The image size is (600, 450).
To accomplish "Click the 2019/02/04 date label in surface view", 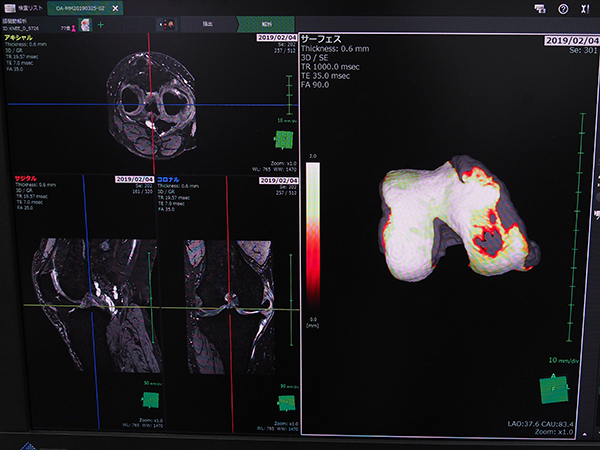I will (568, 41).
